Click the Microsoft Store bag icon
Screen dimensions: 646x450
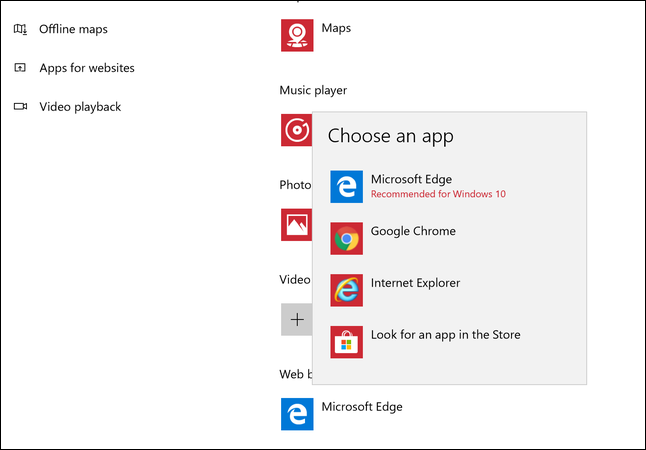[346, 342]
